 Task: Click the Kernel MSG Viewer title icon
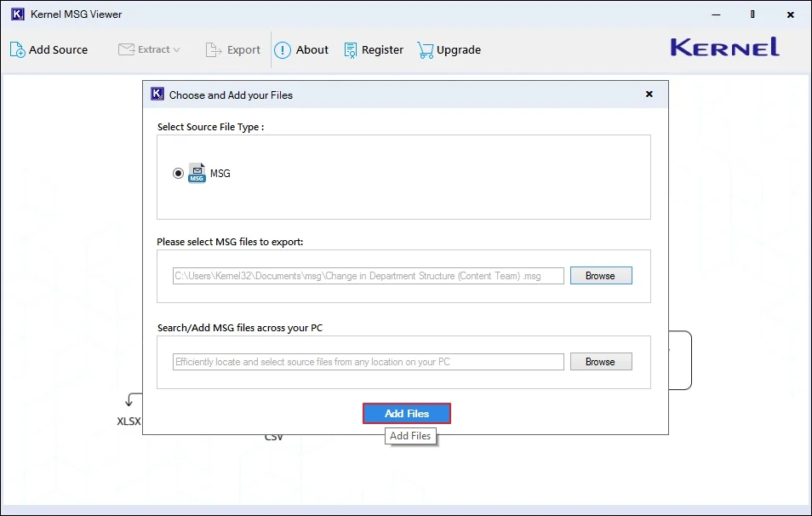coord(18,14)
